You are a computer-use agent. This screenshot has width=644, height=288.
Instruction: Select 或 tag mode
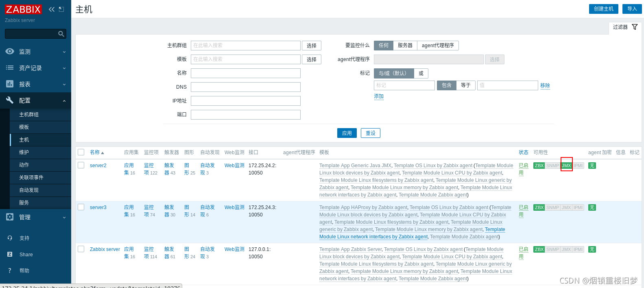pyautogui.click(x=421, y=73)
